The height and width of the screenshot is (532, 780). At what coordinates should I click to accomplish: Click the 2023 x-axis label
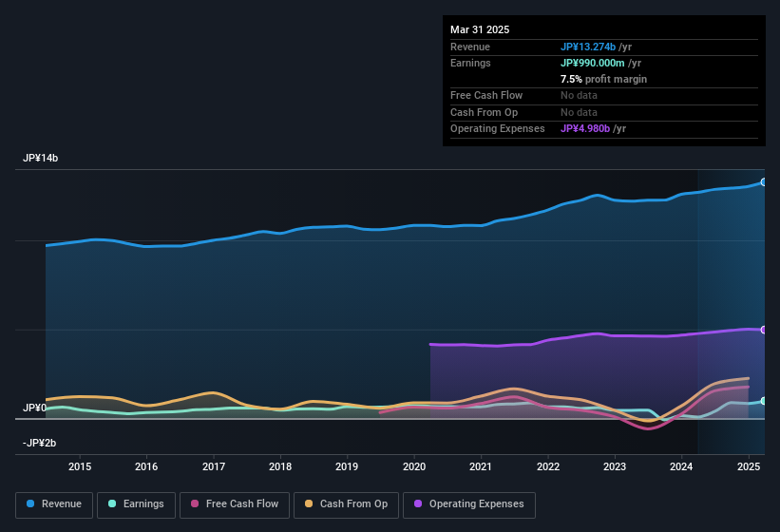[615, 466]
